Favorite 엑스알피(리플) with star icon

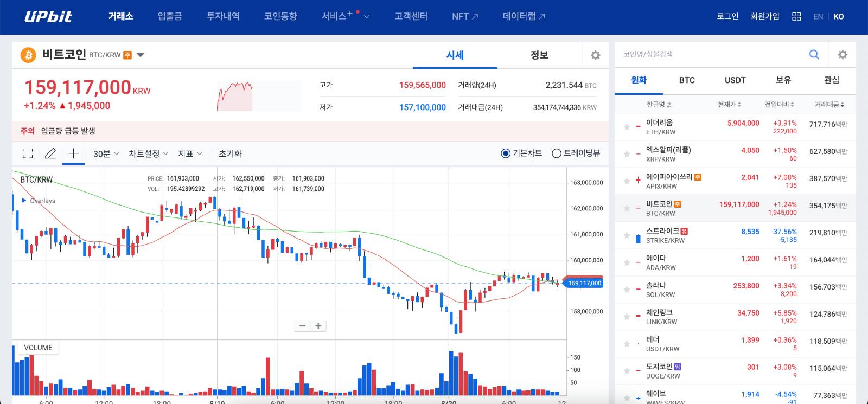(627, 154)
